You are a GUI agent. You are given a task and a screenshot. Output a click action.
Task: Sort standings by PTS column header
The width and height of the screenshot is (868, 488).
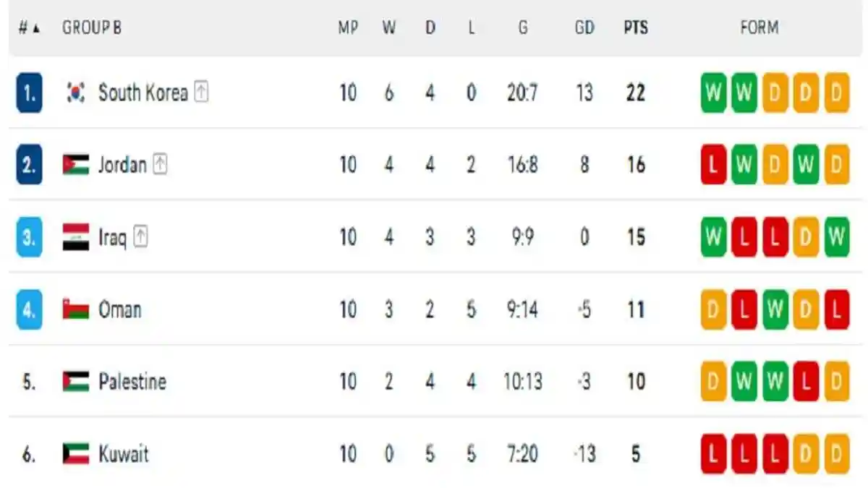636,28
